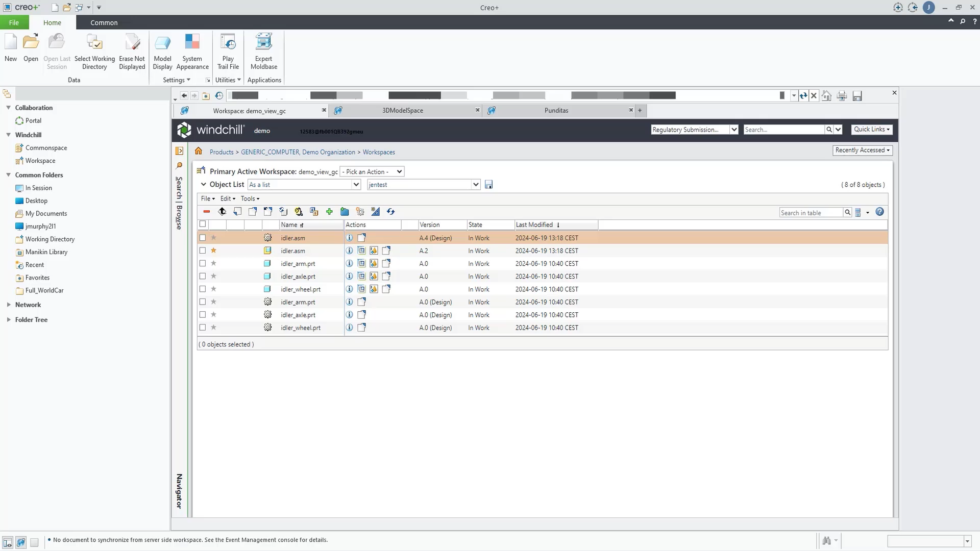Toggle the select-all checkbox in table header
Screen dimensions: 980x551
[x=203, y=224]
